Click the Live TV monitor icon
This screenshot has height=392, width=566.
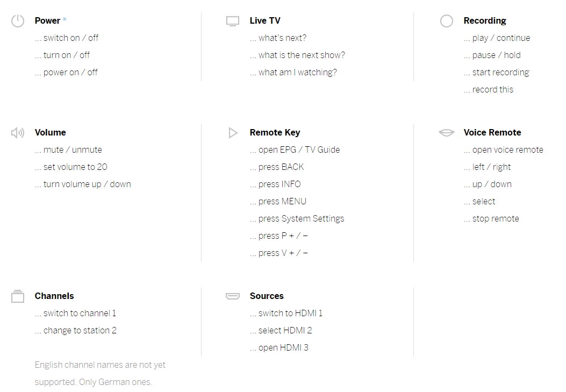pos(232,22)
